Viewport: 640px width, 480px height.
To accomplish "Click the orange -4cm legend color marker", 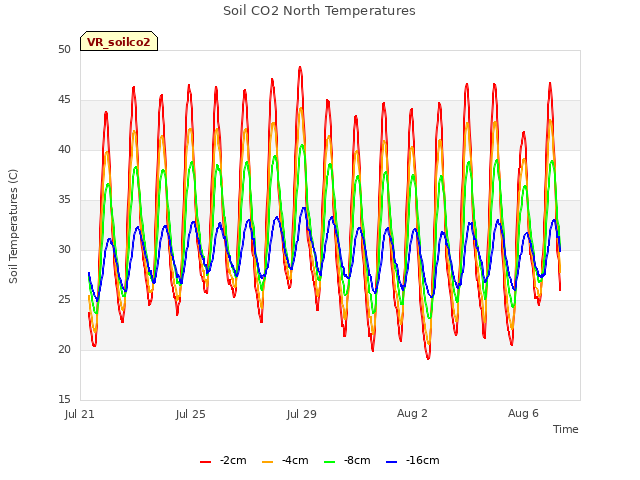I will (x=267, y=462).
